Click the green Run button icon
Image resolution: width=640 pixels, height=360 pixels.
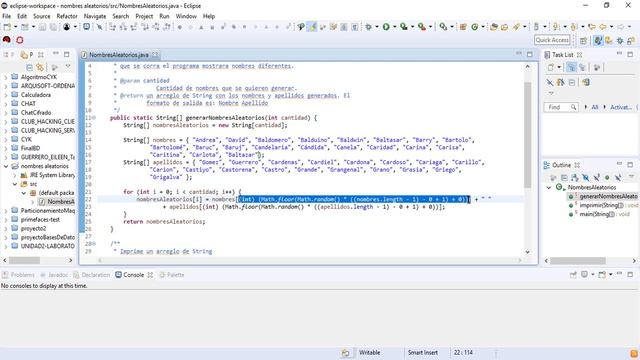386,27
